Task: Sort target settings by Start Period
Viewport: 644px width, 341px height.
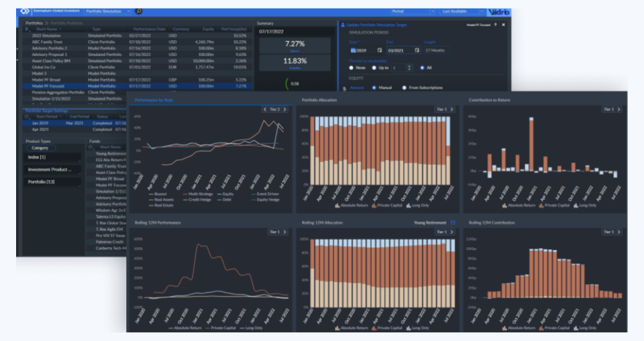Action: tap(46, 117)
